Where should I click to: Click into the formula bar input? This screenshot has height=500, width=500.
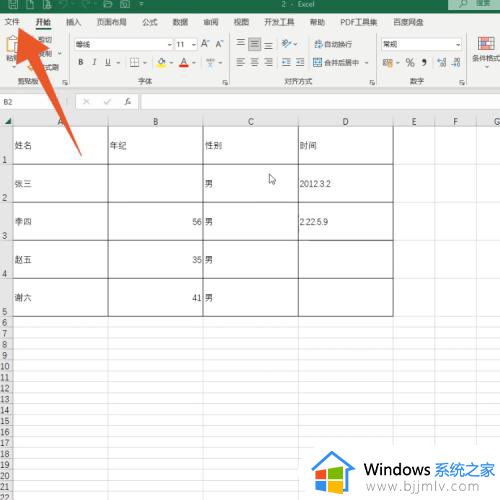click(320, 101)
